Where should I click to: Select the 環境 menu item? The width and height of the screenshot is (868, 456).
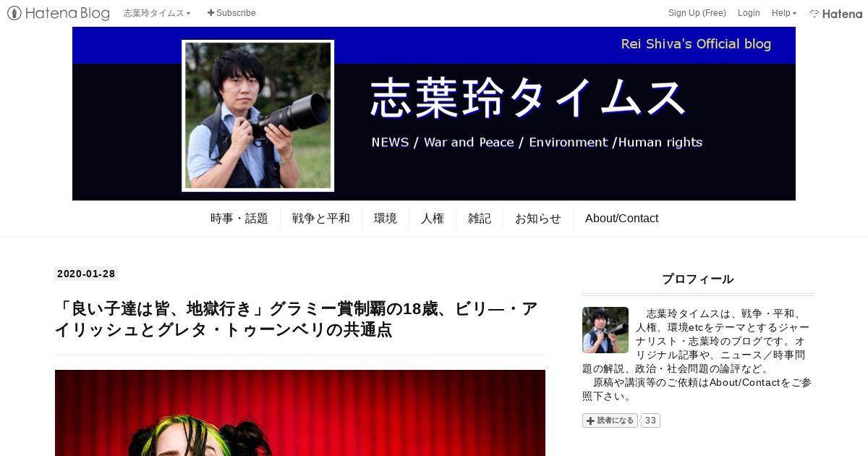pos(386,219)
